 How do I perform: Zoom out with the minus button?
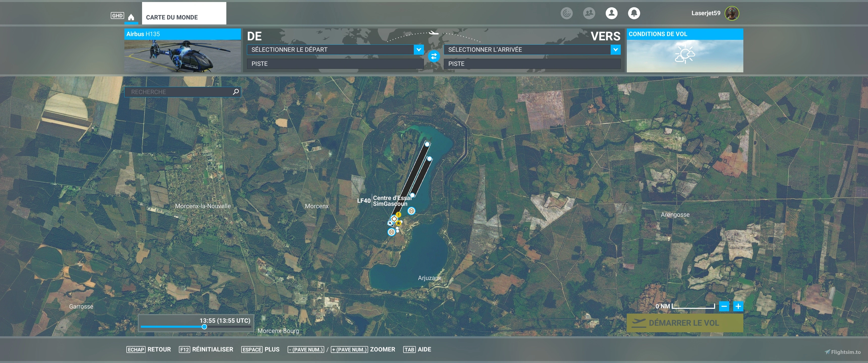724,306
